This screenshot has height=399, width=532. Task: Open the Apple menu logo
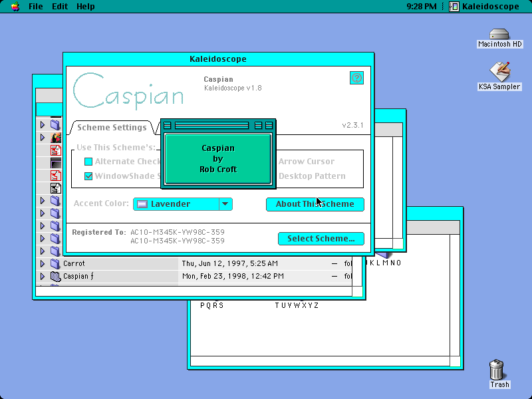(x=15, y=7)
